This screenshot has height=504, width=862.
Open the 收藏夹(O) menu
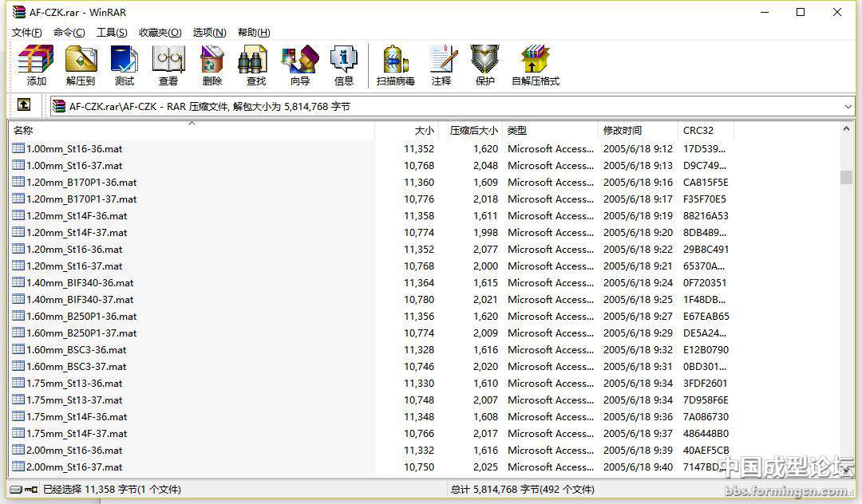coord(160,33)
